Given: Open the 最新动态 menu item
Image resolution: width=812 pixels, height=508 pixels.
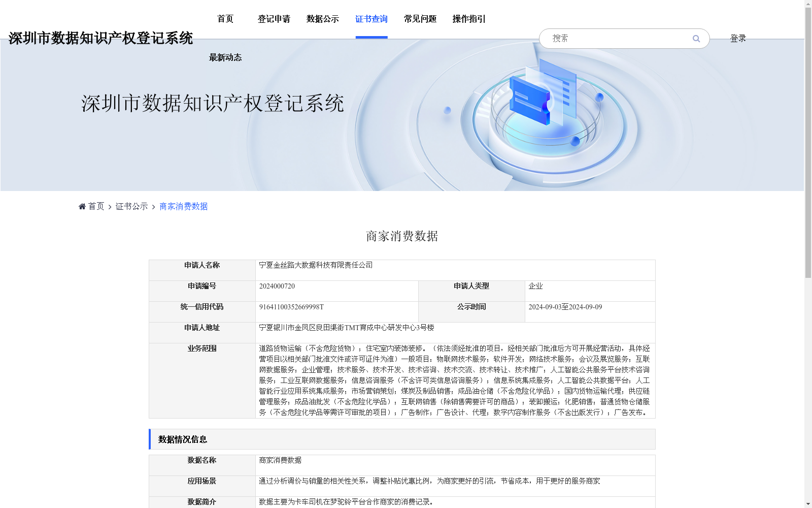Looking at the screenshot, I should click(225, 57).
